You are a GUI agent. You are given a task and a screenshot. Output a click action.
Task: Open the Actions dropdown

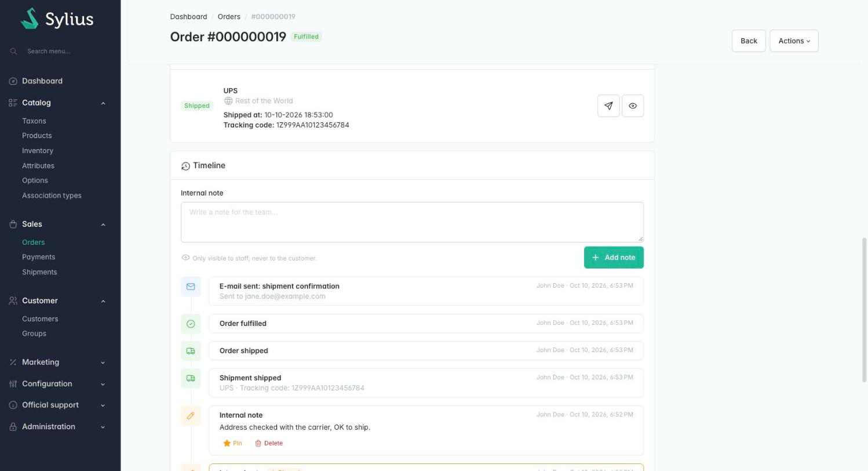[794, 41]
